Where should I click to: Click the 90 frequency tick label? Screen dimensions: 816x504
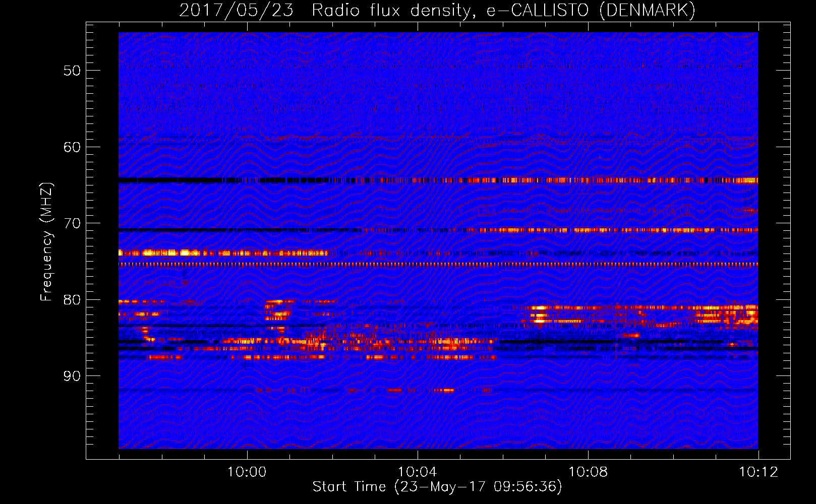pos(72,376)
